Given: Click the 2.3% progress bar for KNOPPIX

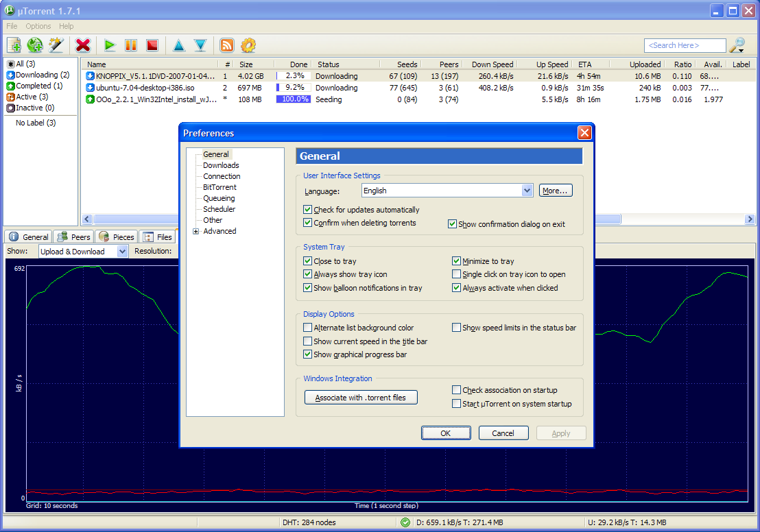Looking at the screenshot, I should 294,76.
